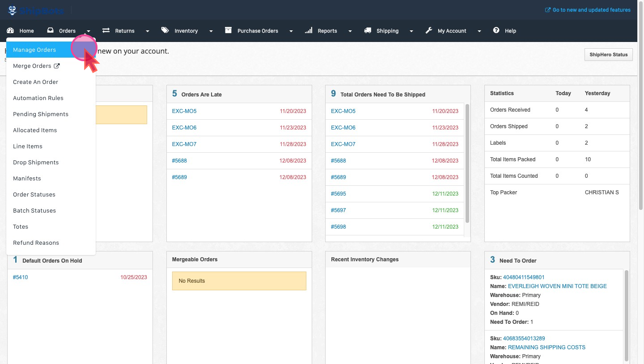Open late order #5689
Viewport: 644px width, 364px height.
click(x=179, y=177)
